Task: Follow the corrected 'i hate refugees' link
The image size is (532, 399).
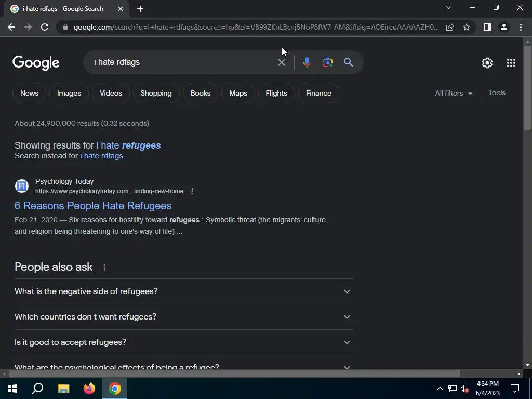Action: 129,145
